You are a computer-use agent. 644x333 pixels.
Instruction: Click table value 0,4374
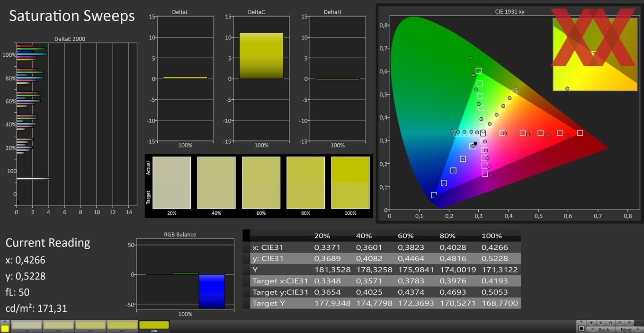point(411,292)
